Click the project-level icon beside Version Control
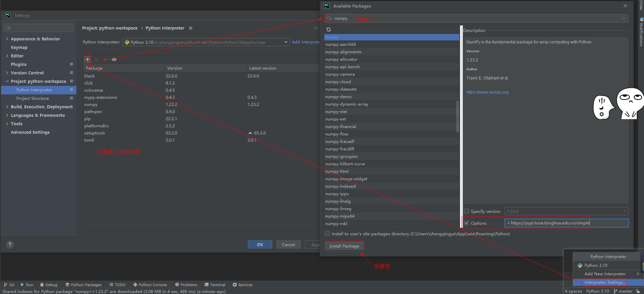 (71, 73)
